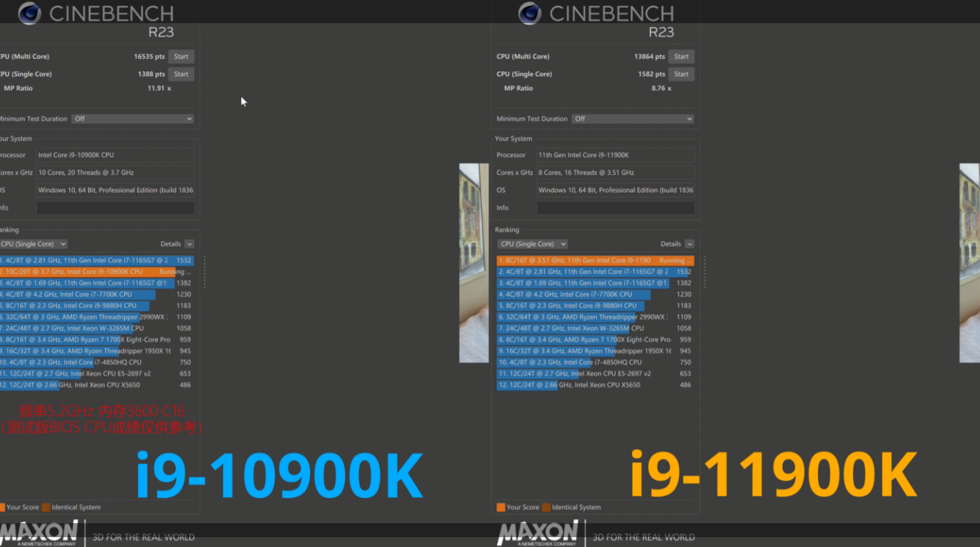Select the Threadripper 1950X row in right ranking
The width and height of the screenshot is (980, 547).
596,351
